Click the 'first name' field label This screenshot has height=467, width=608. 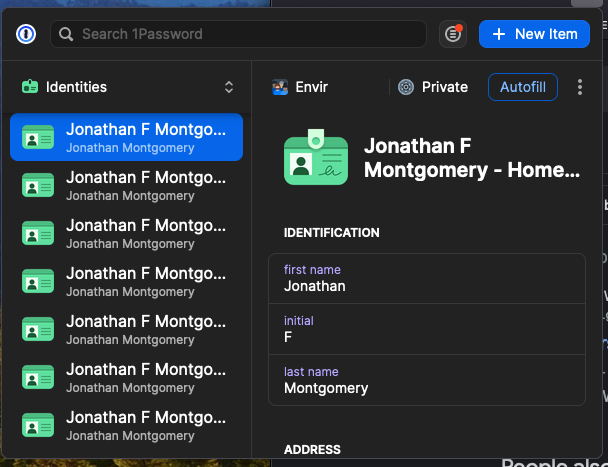coord(312,270)
